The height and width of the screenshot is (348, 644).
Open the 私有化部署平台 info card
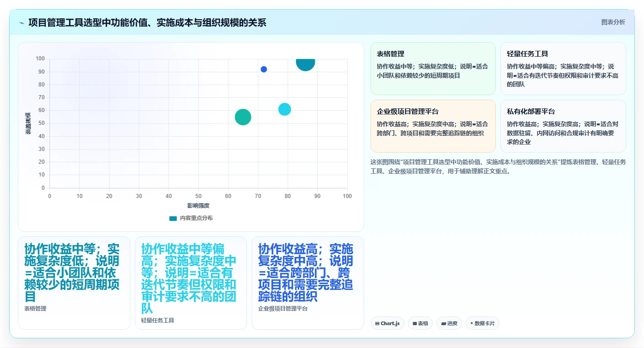[x=563, y=126]
